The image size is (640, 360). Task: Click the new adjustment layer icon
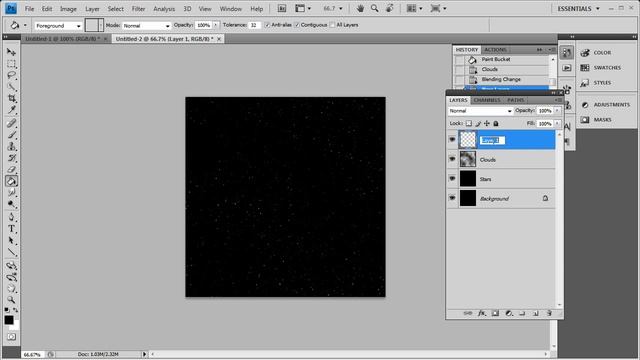pyautogui.click(x=509, y=313)
